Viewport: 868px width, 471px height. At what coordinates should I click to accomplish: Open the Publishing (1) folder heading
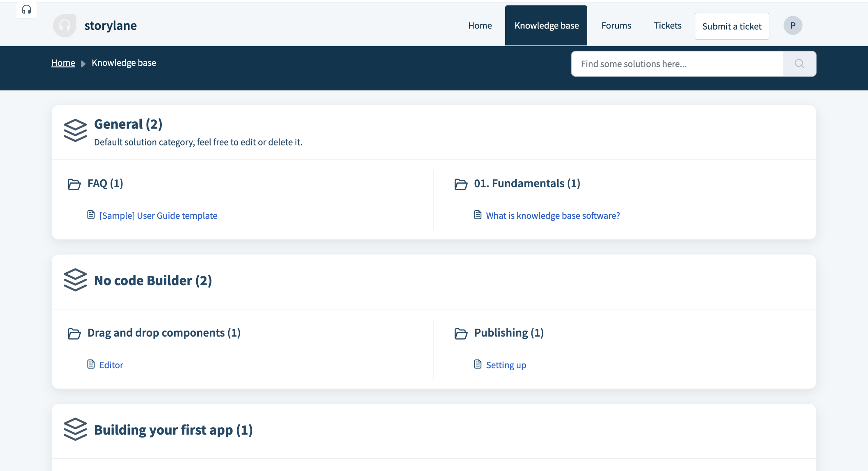pyautogui.click(x=509, y=333)
